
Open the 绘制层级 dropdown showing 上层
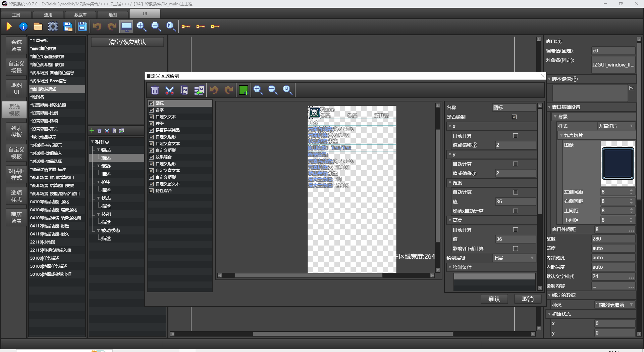(x=514, y=258)
